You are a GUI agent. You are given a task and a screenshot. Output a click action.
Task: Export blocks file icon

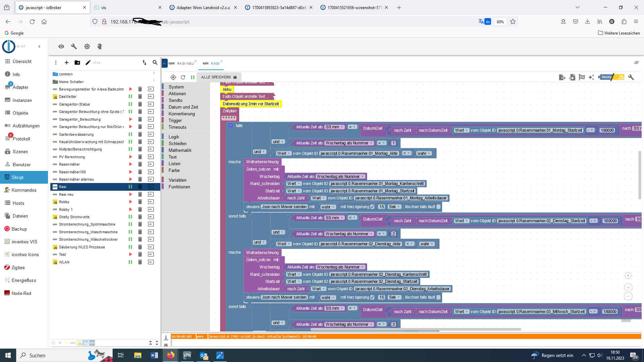[562, 77]
